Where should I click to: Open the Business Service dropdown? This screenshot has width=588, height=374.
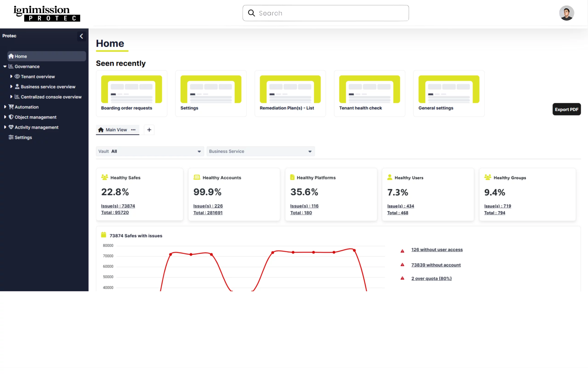(x=260, y=151)
